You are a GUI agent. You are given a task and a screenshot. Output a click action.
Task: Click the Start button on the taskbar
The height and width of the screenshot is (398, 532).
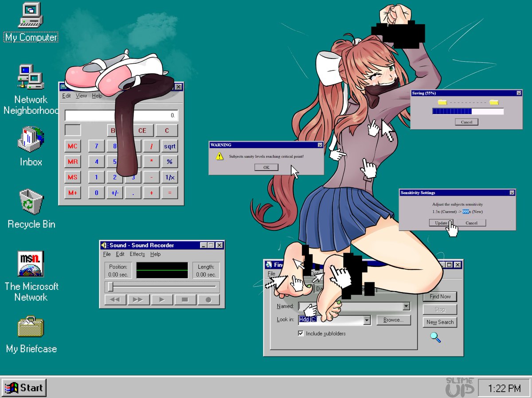click(x=24, y=388)
